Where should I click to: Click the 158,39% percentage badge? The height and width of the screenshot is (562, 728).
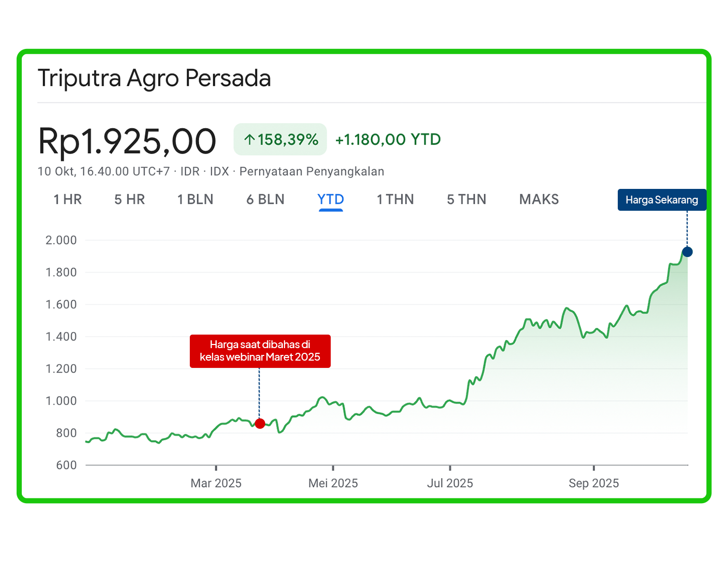tap(280, 139)
